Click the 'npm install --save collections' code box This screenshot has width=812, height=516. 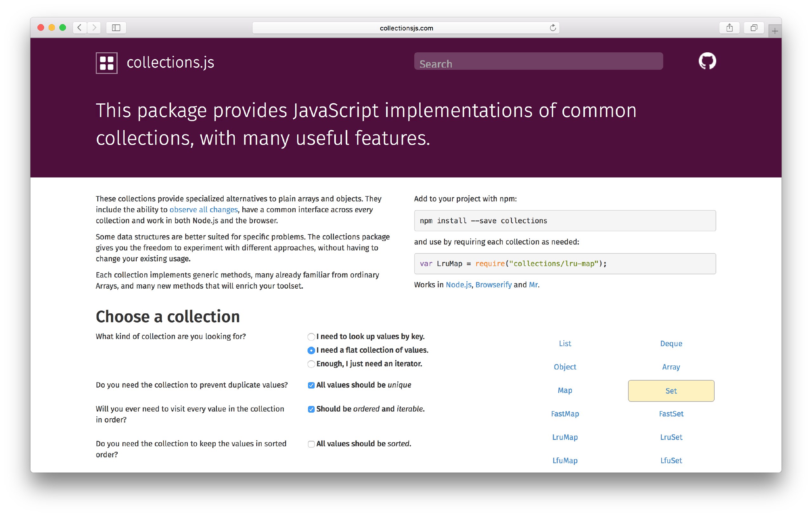pos(565,220)
